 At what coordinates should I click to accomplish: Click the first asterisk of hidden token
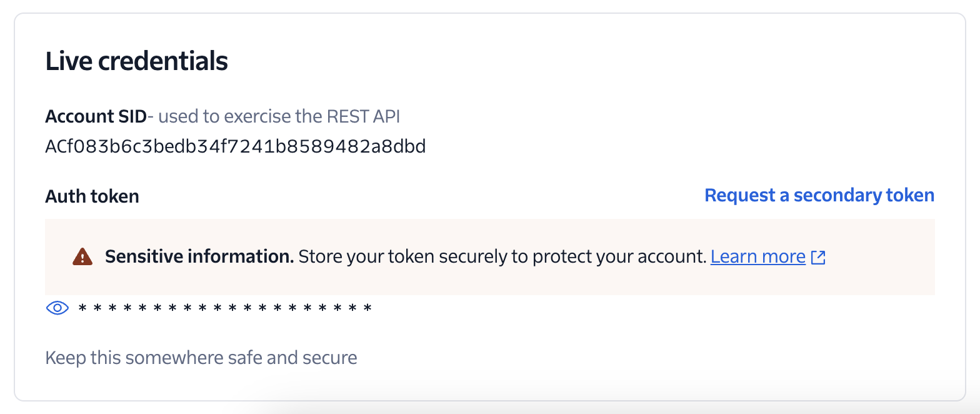(x=82, y=308)
